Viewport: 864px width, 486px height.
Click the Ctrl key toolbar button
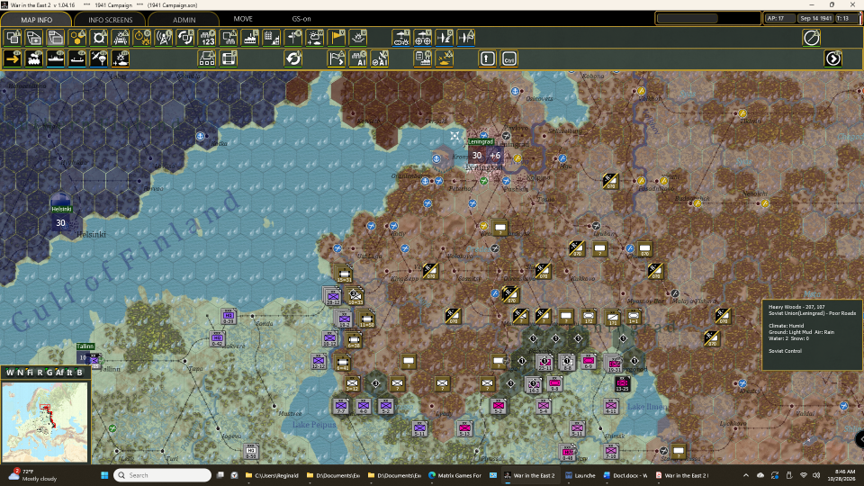tap(509, 58)
